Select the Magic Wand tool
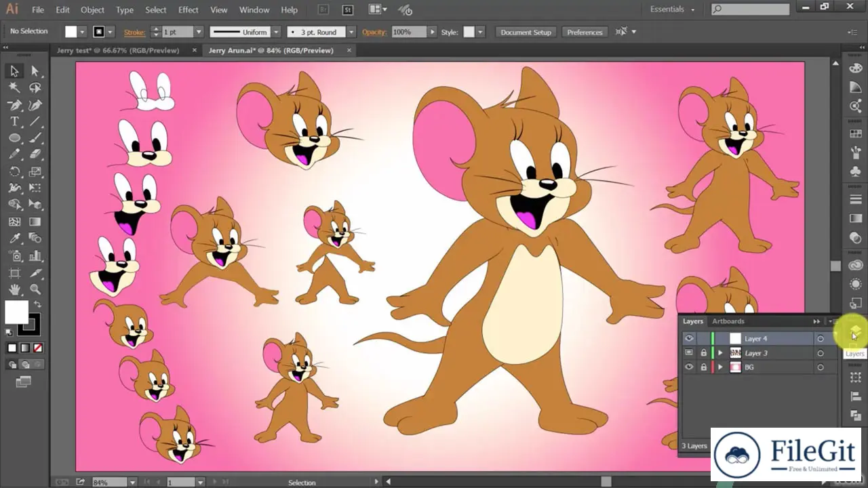868x488 pixels. pyautogui.click(x=14, y=88)
